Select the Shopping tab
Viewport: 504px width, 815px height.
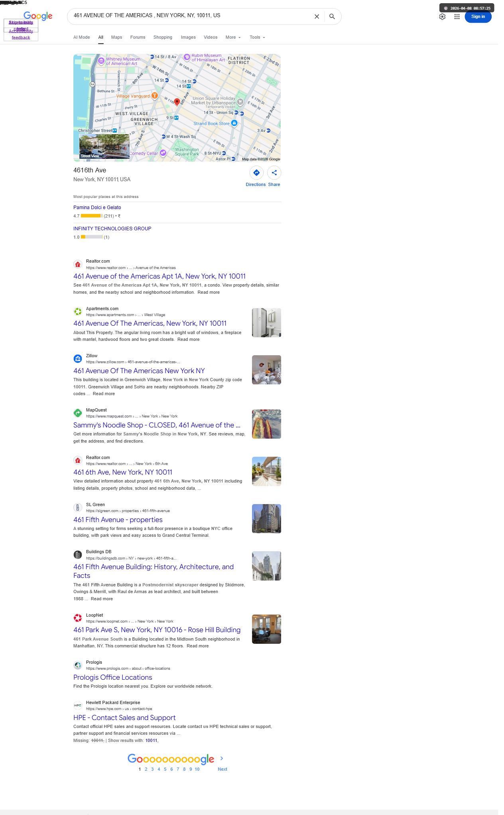(163, 38)
